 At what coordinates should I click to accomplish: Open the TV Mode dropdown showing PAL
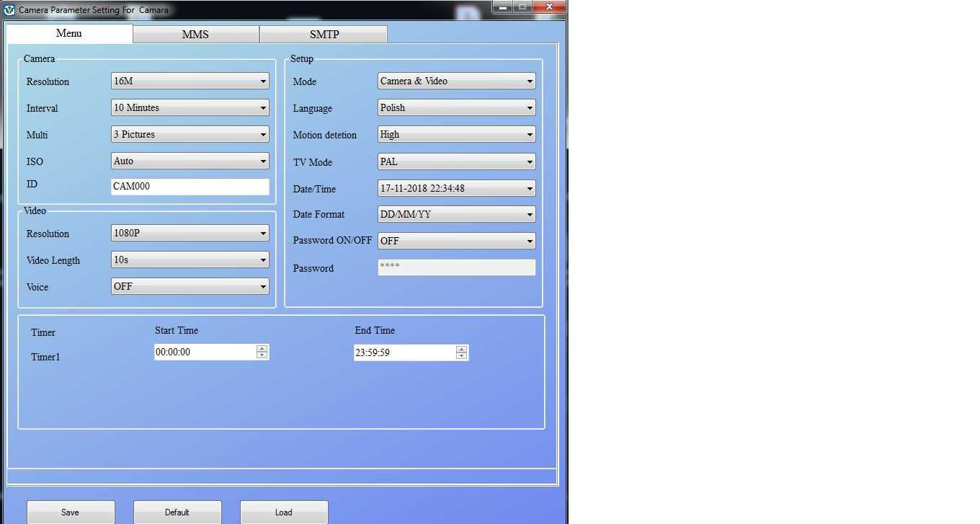(x=457, y=162)
